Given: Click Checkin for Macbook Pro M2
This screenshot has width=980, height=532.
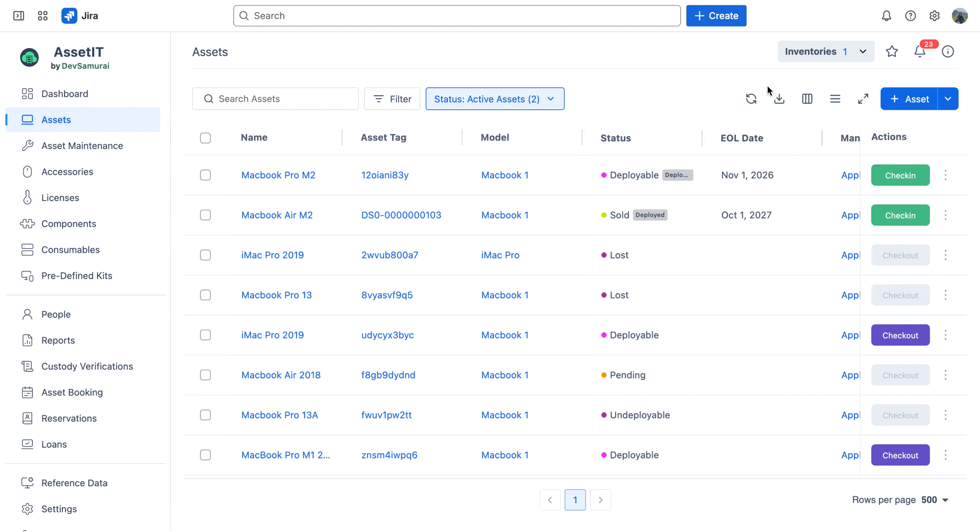Looking at the screenshot, I should pos(900,175).
